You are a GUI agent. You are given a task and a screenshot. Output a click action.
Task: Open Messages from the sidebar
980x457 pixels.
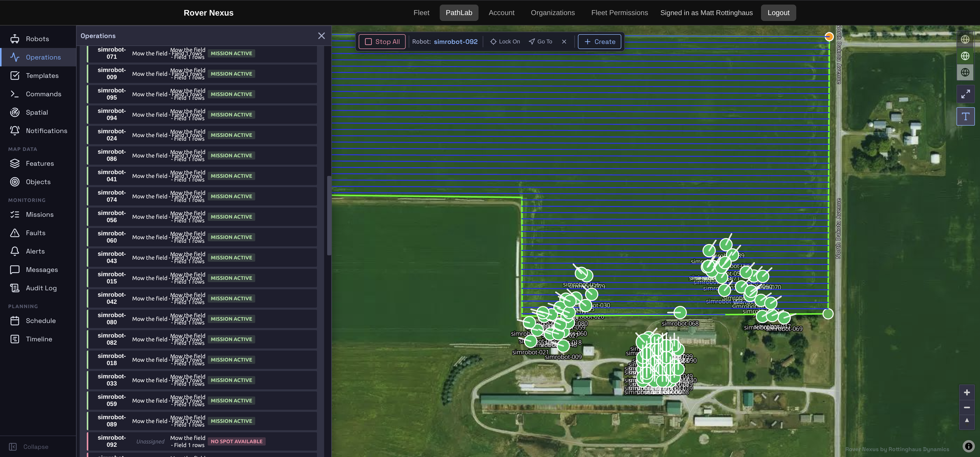38,270
